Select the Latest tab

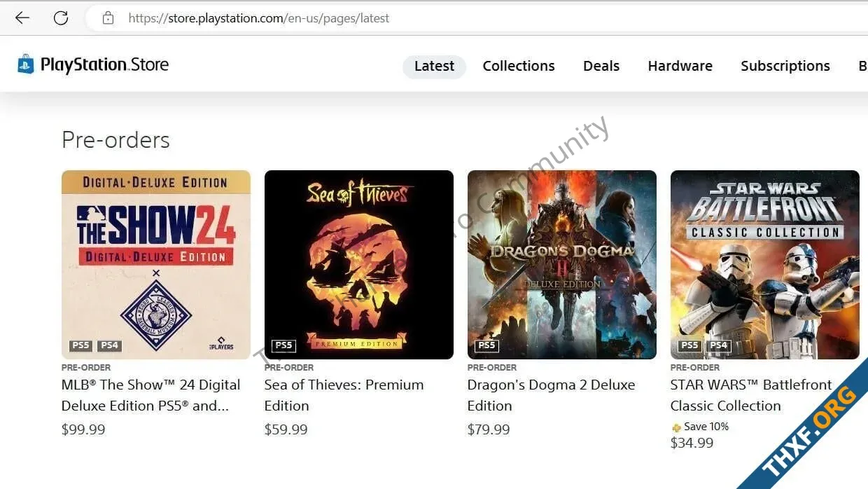pos(434,67)
